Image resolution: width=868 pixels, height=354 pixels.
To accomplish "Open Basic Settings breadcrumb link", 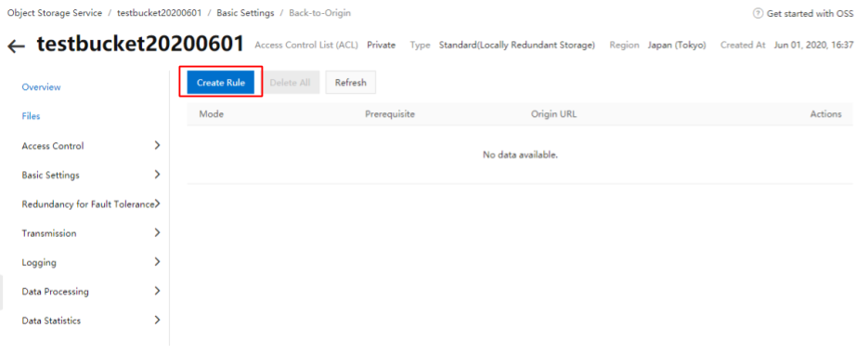I will [245, 13].
